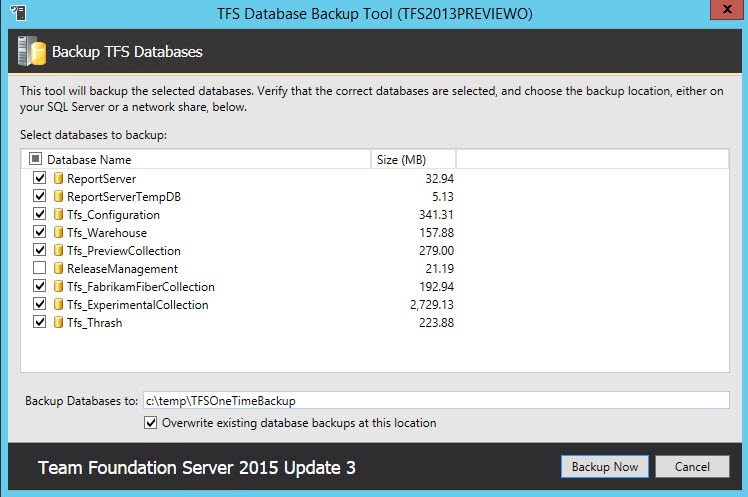Screen dimensions: 748x497
Task: Click the ReportServerTempDB database icon
Action: [x=58, y=197]
